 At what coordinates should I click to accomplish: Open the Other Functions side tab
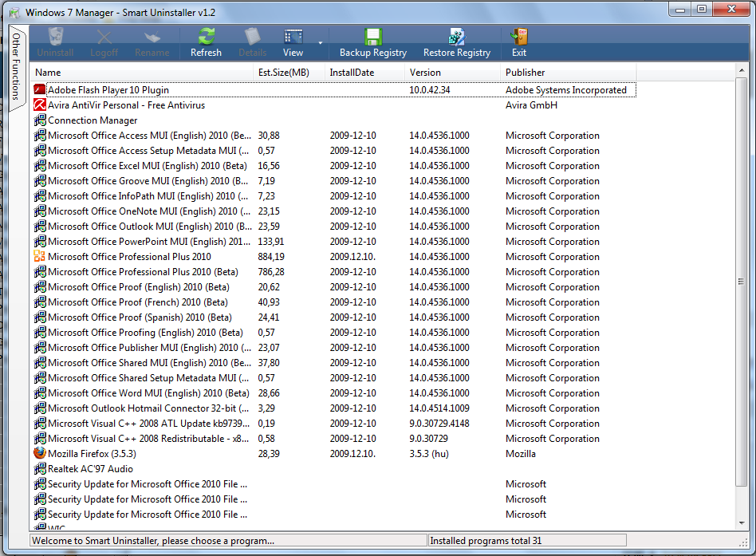pos(17,66)
